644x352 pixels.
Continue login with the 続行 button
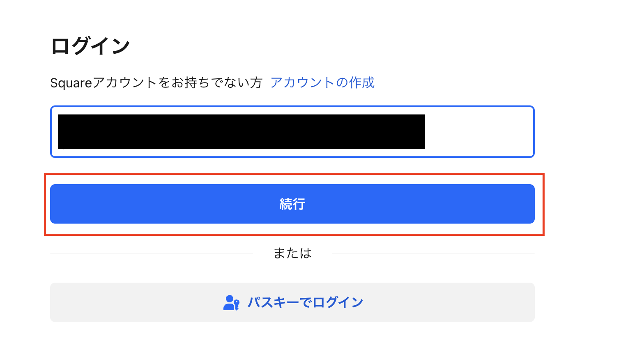pos(292,204)
